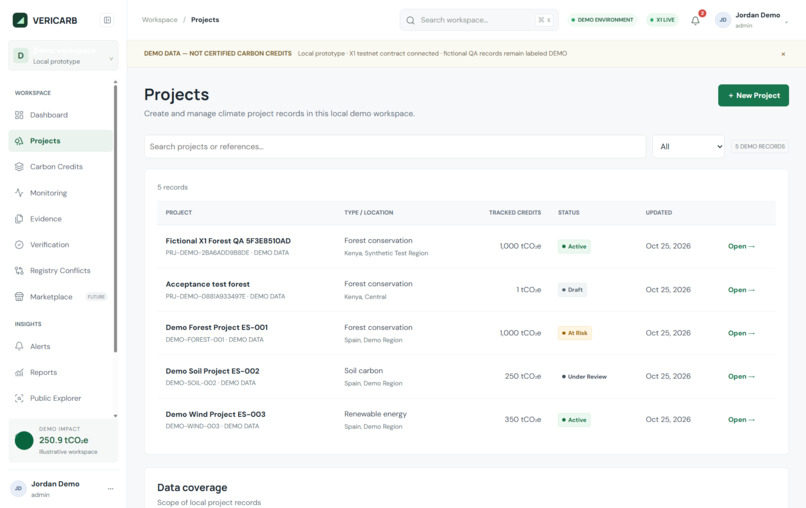Open Demo Wind Project ES-003

click(x=741, y=420)
